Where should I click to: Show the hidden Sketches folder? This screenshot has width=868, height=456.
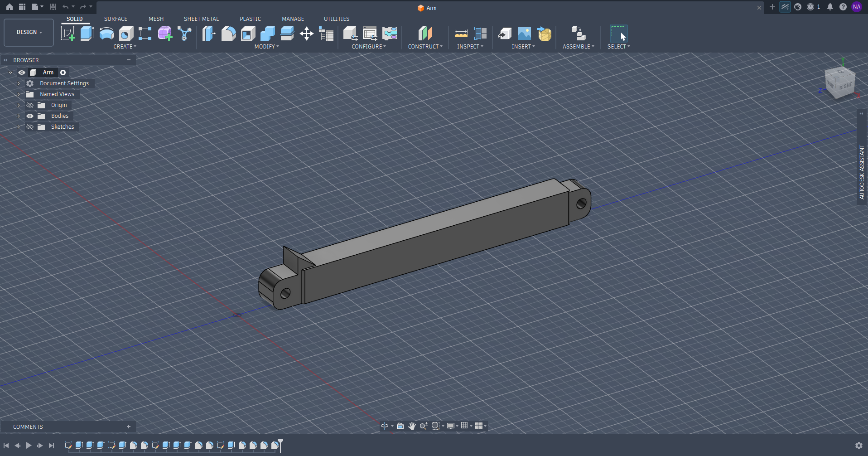click(x=30, y=127)
